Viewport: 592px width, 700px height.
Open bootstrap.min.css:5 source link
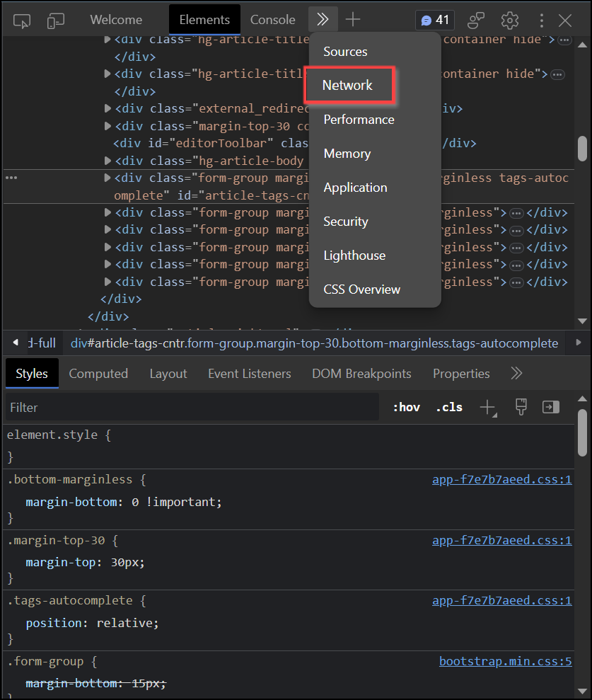click(505, 661)
